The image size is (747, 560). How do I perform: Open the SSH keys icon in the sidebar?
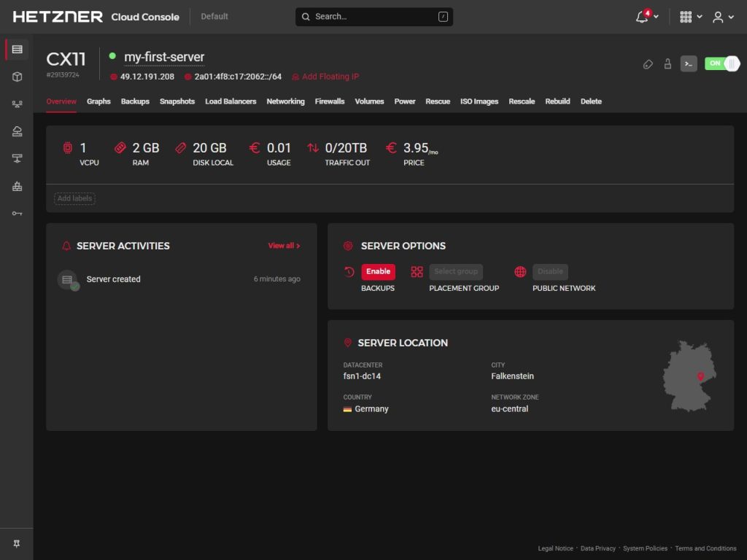click(17, 213)
